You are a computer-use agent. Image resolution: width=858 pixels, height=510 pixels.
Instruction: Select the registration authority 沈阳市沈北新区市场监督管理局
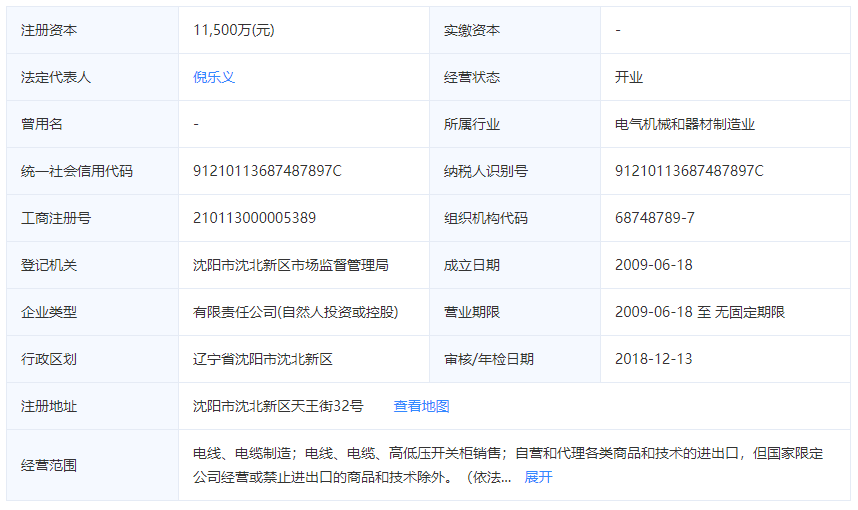click(x=290, y=265)
